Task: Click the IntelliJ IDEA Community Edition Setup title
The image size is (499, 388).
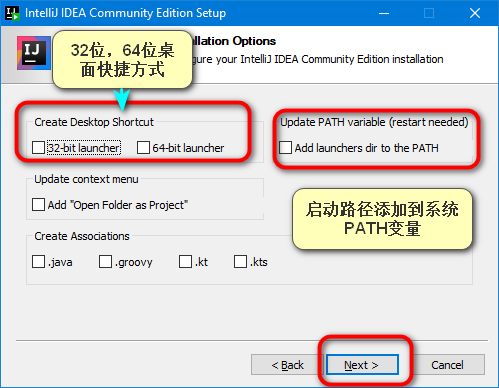Action: (125, 13)
